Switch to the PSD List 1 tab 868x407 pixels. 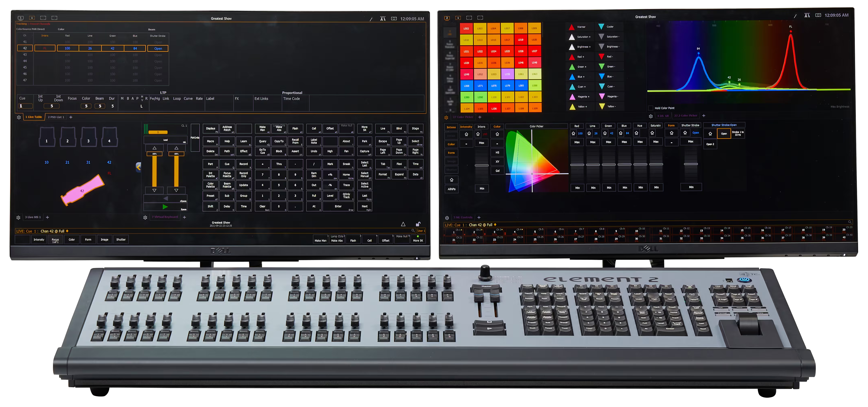pos(56,117)
